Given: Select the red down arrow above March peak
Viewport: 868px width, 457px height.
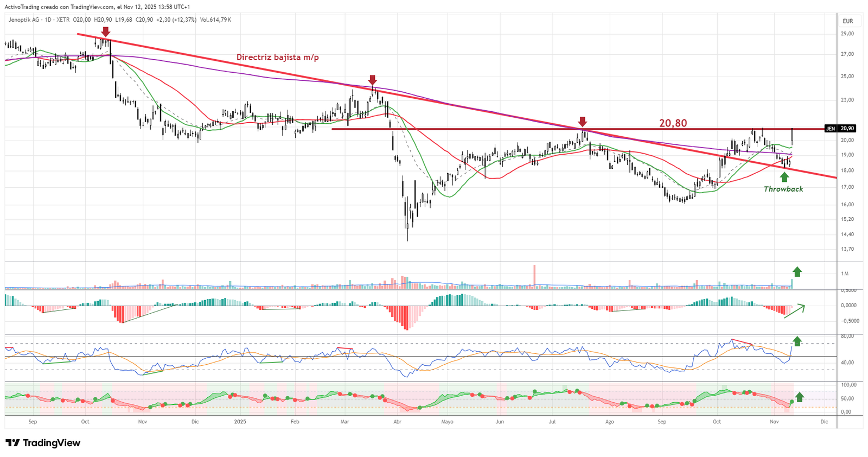Looking at the screenshot, I should [x=372, y=80].
